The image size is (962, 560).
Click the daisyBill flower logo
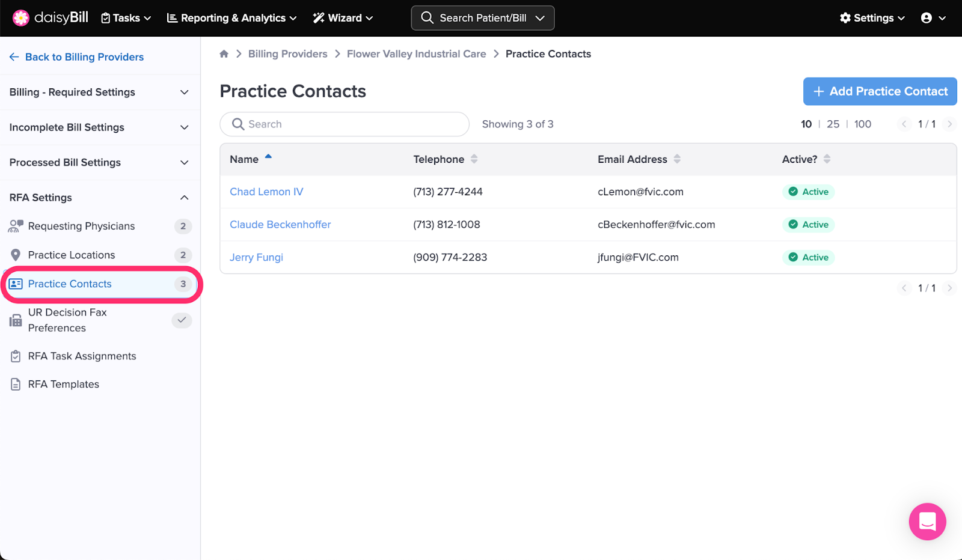click(21, 18)
